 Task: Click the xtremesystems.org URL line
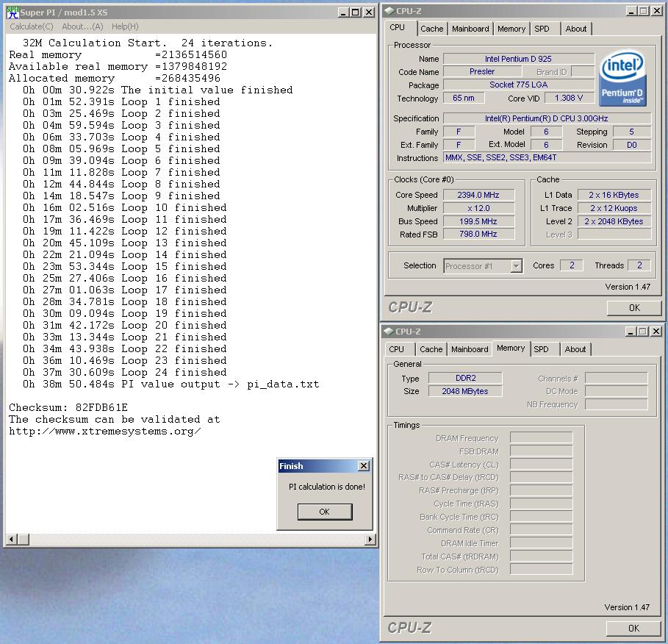105,432
